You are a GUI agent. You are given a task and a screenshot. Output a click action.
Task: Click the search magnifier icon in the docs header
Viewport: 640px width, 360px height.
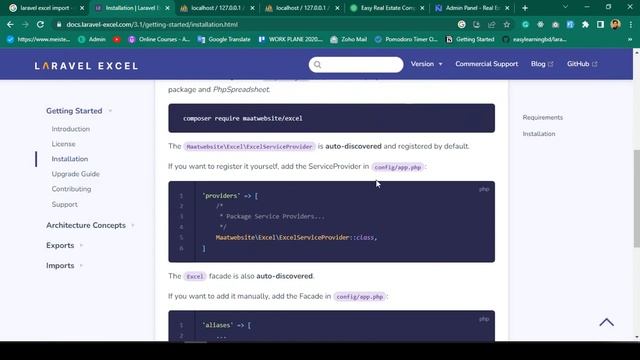pyautogui.click(x=318, y=64)
